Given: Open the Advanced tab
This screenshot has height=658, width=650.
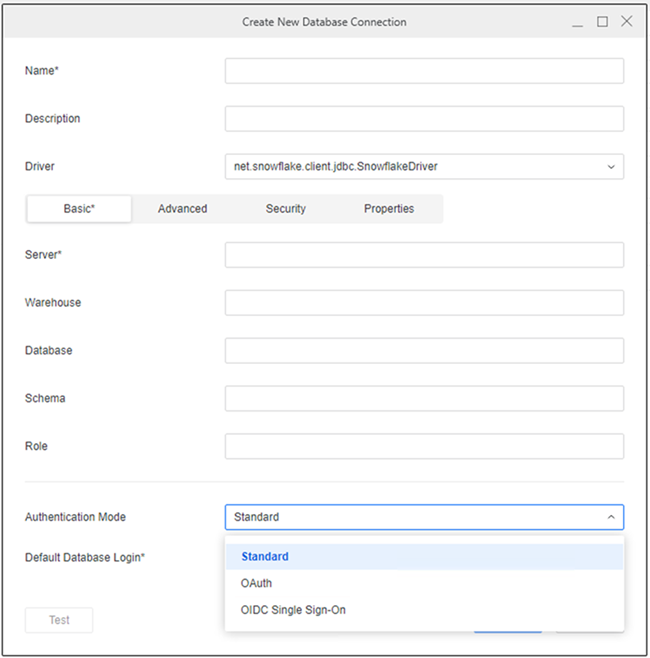Looking at the screenshot, I should 183,209.
